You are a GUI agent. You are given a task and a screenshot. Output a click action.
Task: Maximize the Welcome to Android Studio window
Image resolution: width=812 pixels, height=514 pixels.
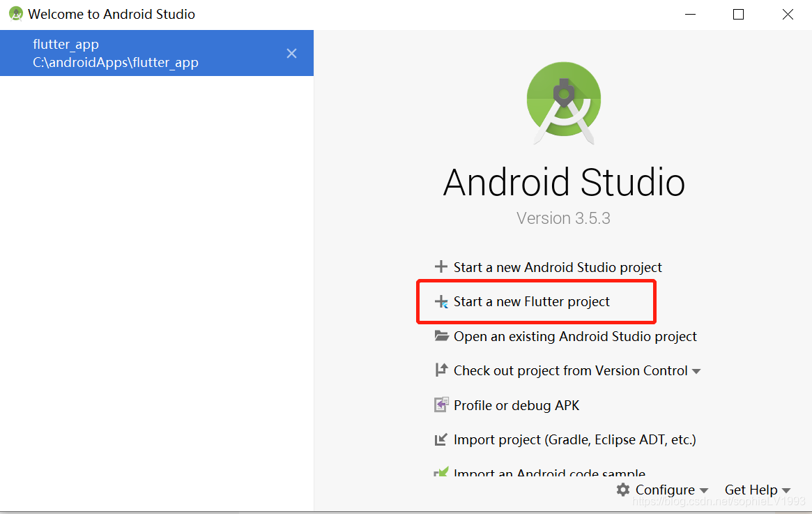(738, 15)
